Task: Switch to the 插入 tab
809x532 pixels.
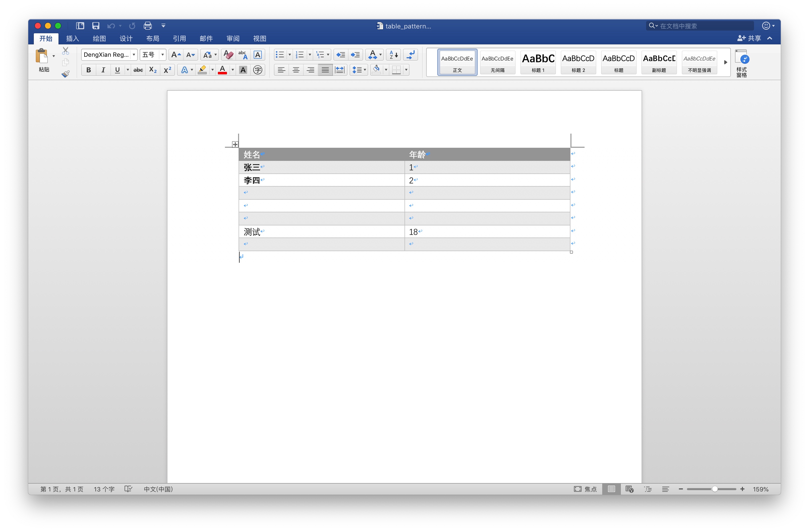Action: pos(72,38)
